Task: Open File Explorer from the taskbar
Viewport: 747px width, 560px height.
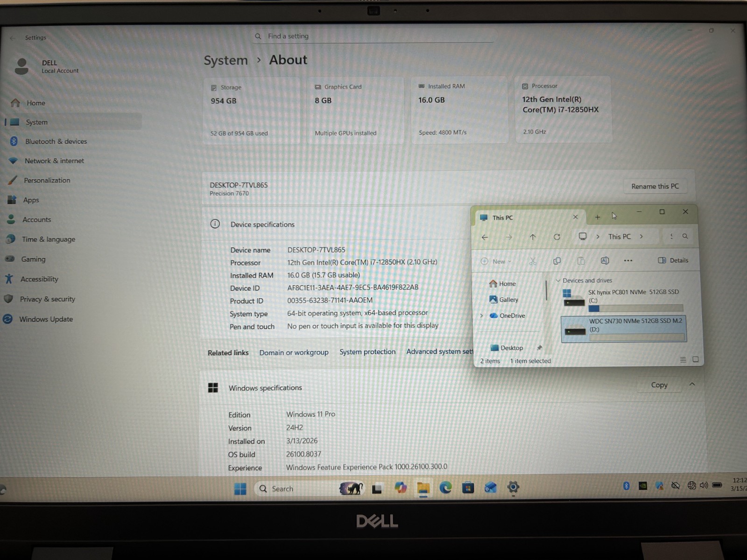Action: click(423, 488)
